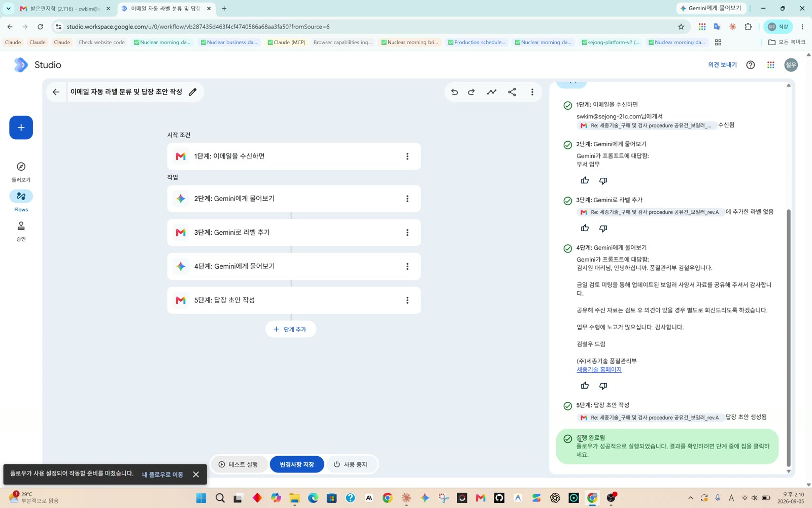Open the help icon in the Studio header
Viewport: 812px width, 508px height.
(x=751, y=65)
